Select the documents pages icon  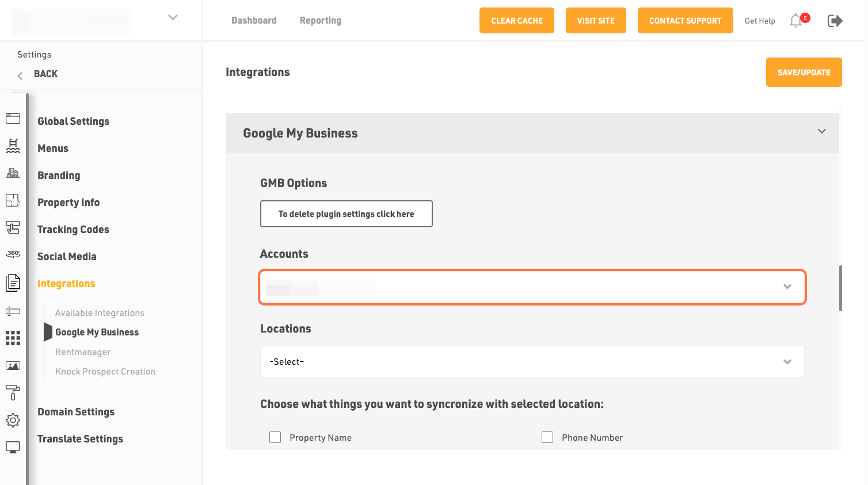(x=13, y=282)
